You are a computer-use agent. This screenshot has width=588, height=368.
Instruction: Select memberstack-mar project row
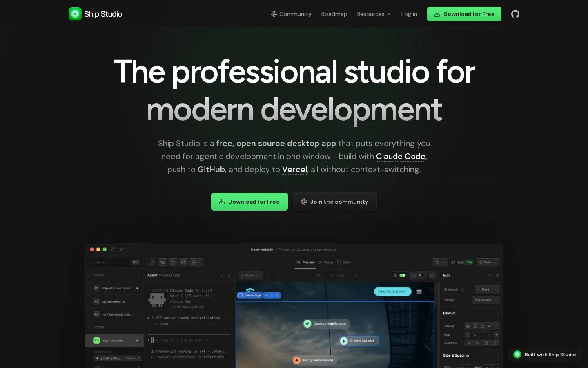(x=115, y=314)
